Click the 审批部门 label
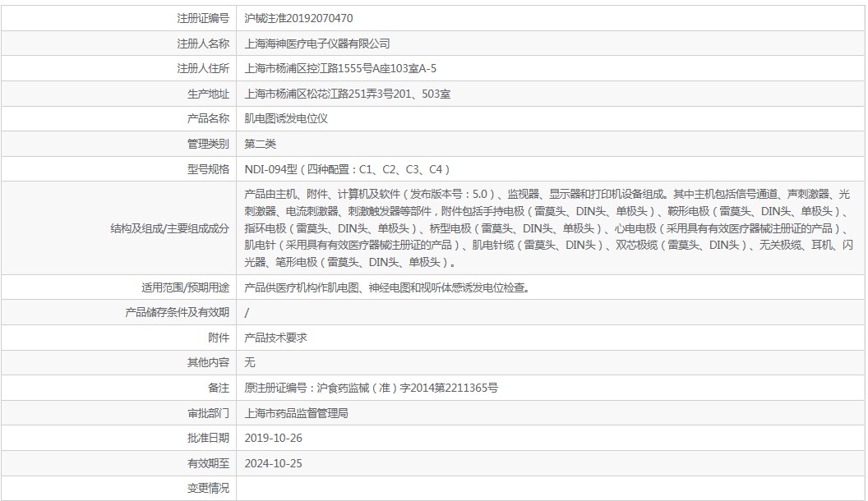This screenshot has height=501, width=868. [x=208, y=413]
